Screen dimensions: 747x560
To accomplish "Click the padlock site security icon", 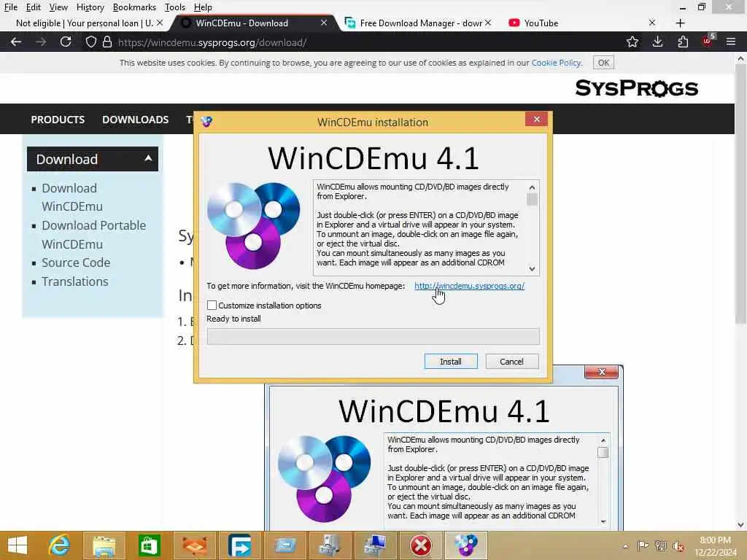I will point(107,42).
